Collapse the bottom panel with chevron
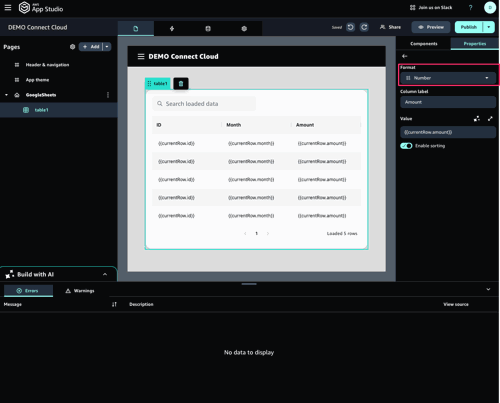The height and width of the screenshot is (403, 500). pyautogui.click(x=488, y=289)
